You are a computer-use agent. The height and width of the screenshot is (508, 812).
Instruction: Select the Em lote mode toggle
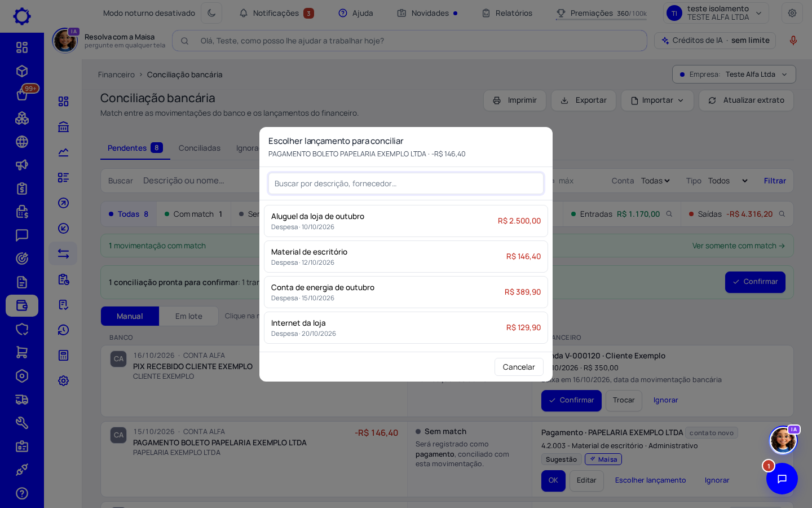[x=189, y=316]
